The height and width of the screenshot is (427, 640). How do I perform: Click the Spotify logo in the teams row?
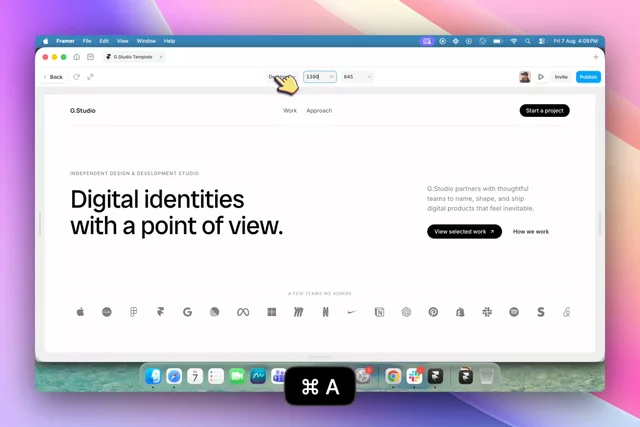click(514, 312)
